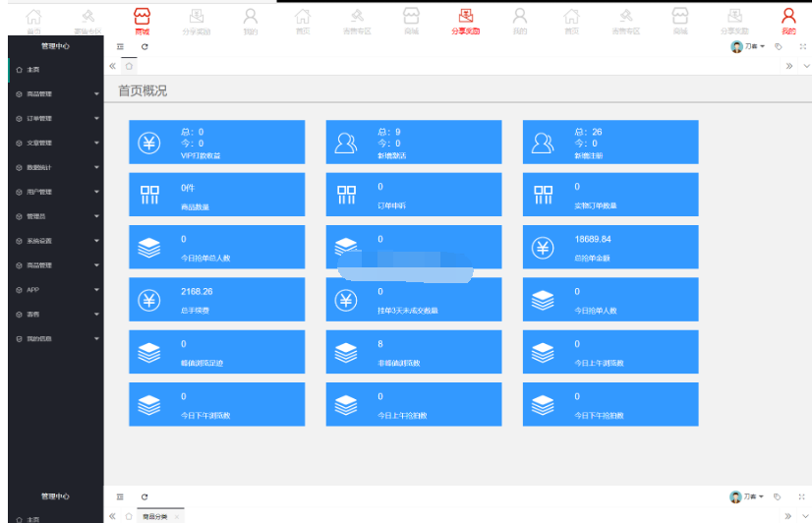
Task: Expand the 系统设置 sidebar menu
Action: click(x=54, y=241)
